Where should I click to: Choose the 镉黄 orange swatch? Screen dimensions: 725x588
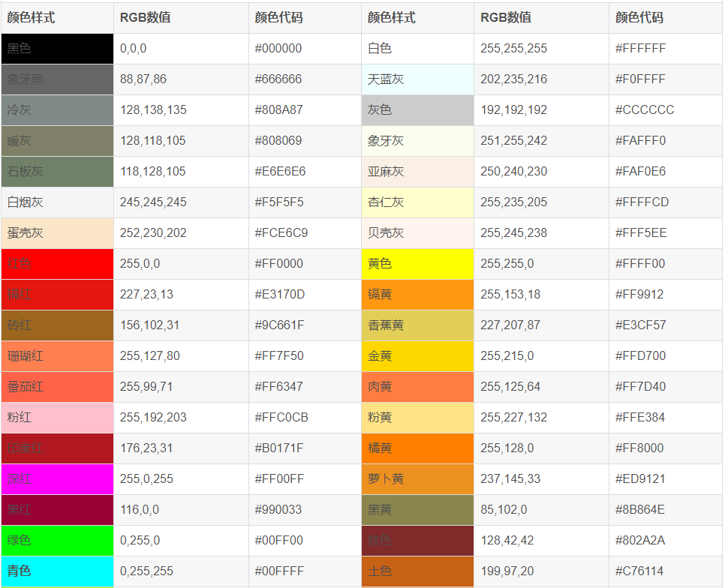tap(417, 295)
